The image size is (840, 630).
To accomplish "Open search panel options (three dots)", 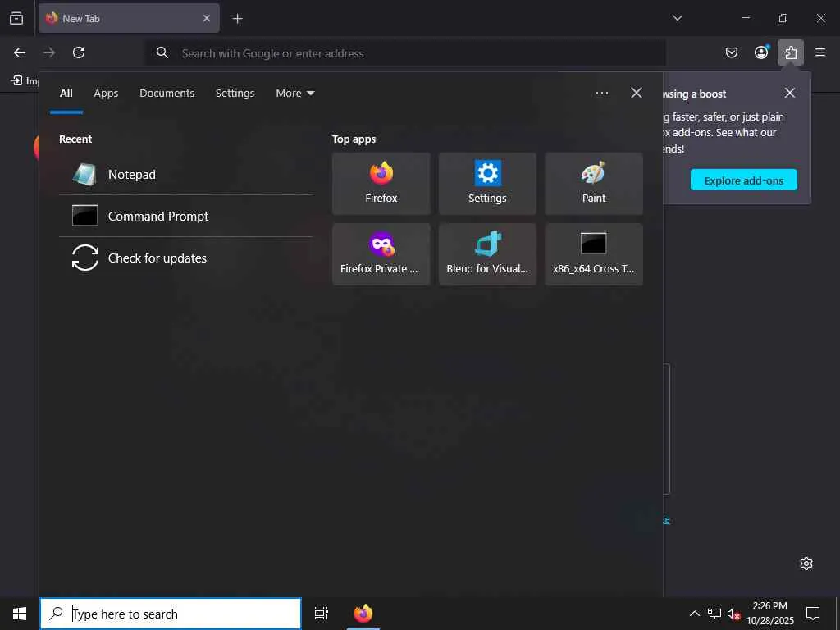I will pos(601,94).
